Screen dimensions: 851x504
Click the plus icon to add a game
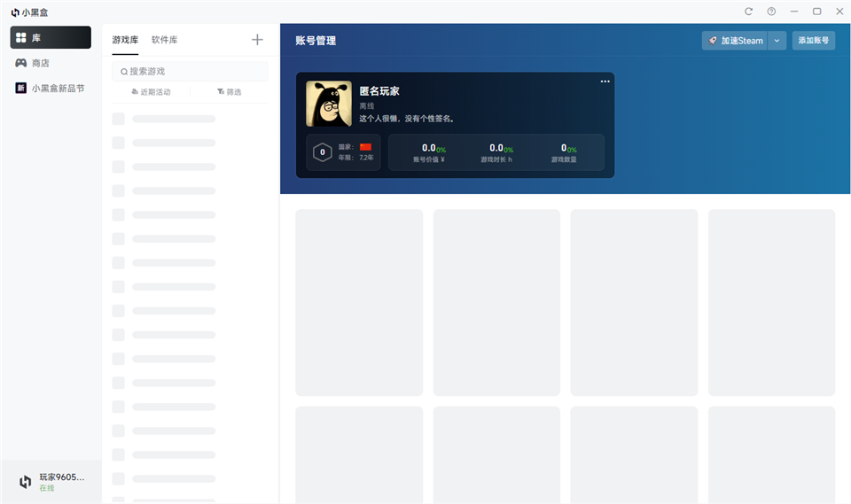click(x=257, y=40)
